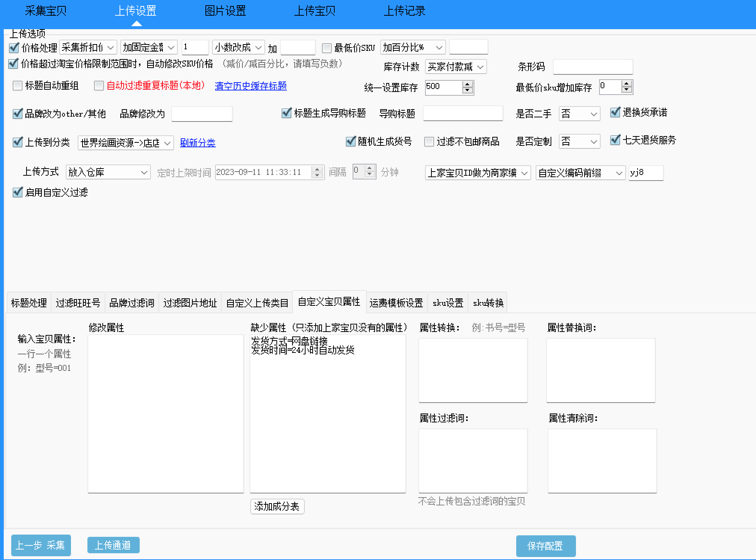Decrease 最低价sku增加库存 with down arrow
The image size is (756, 560).
[626, 90]
